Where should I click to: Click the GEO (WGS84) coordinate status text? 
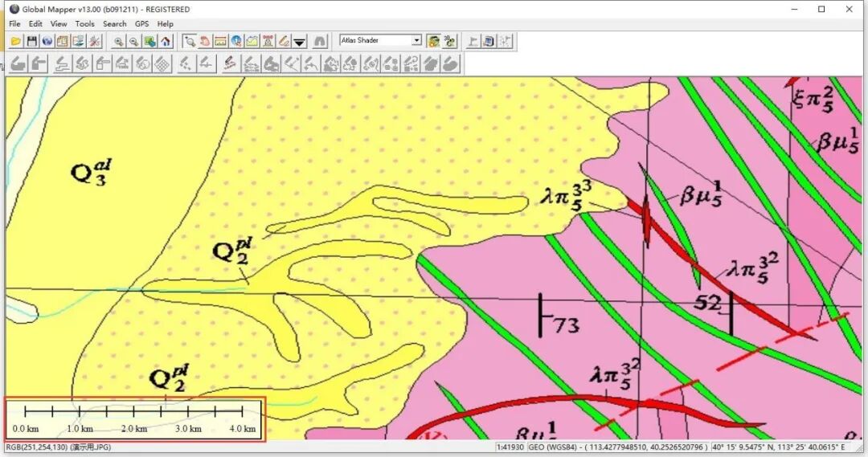(x=618, y=447)
